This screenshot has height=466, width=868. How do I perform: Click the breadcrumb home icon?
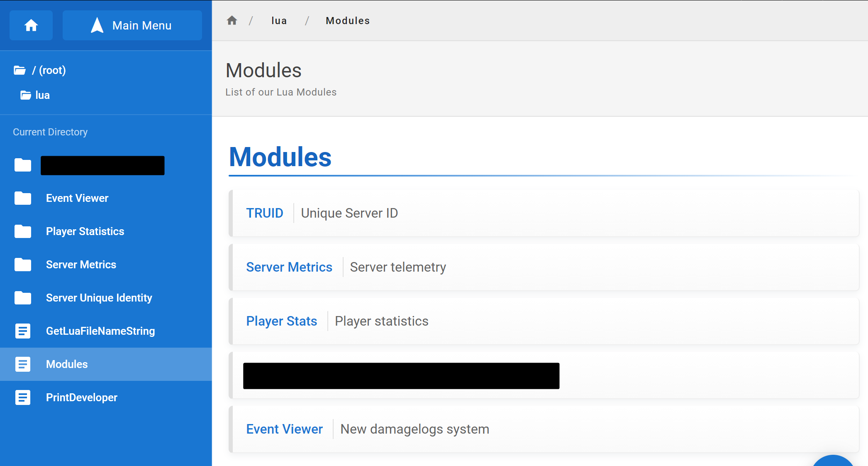pos(232,20)
